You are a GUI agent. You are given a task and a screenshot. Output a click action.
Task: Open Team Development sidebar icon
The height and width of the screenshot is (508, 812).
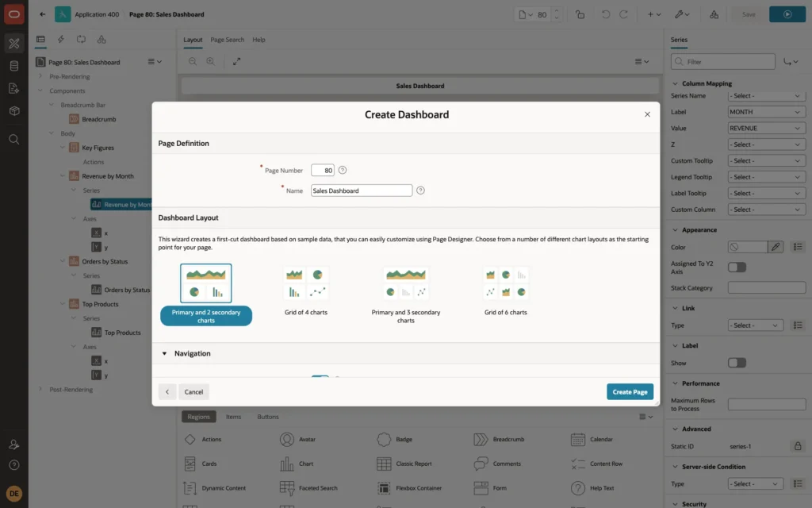coord(14,89)
